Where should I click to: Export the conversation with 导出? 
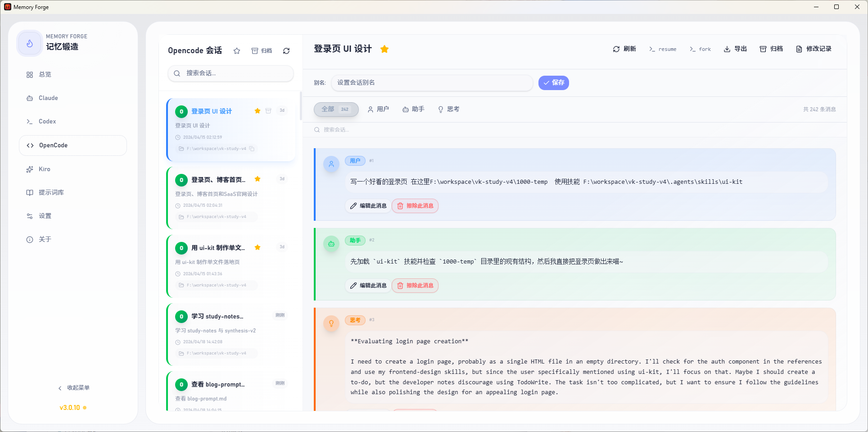[735, 49]
